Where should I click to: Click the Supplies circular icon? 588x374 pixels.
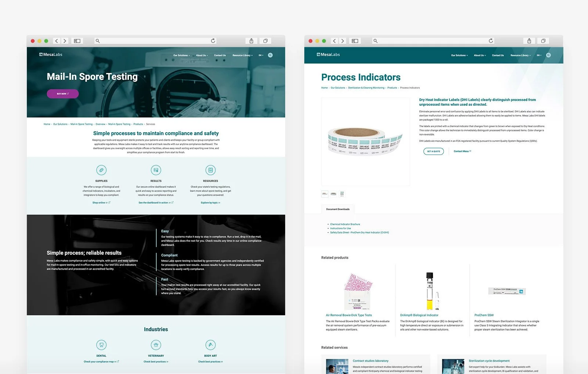pos(101,170)
